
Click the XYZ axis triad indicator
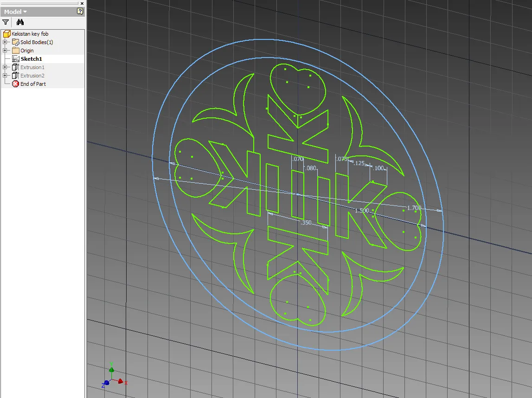click(x=115, y=376)
